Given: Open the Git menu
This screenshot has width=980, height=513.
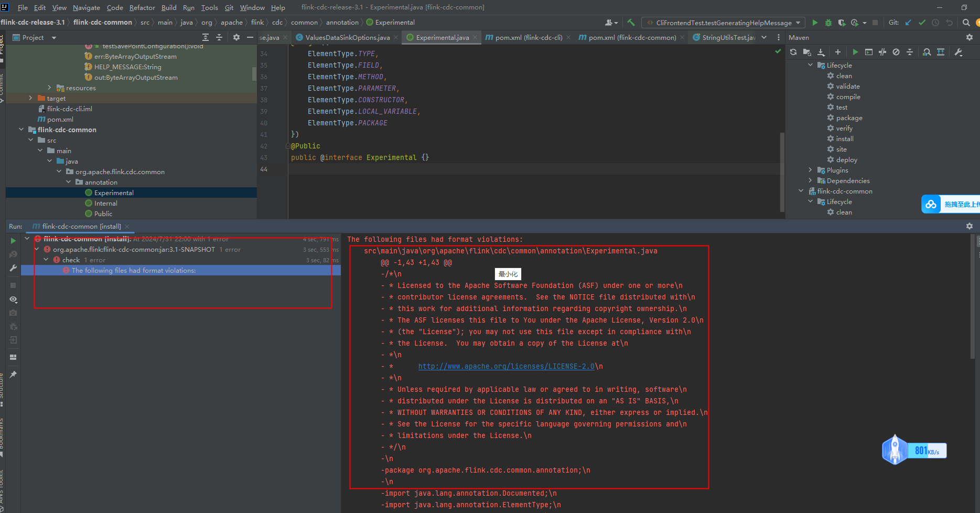Looking at the screenshot, I should point(229,7).
